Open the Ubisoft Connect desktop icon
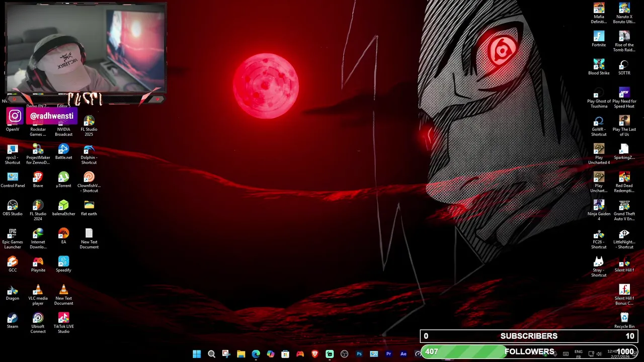The height and width of the screenshot is (362, 644). [x=38, y=323]
